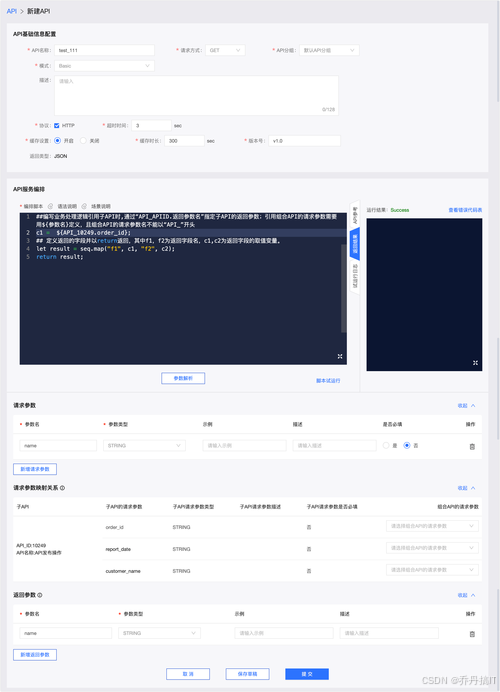The width and height of the screenshot is (500, 692).
Task: Go back via the API breadcrumb link
Action: click(11, 11)
